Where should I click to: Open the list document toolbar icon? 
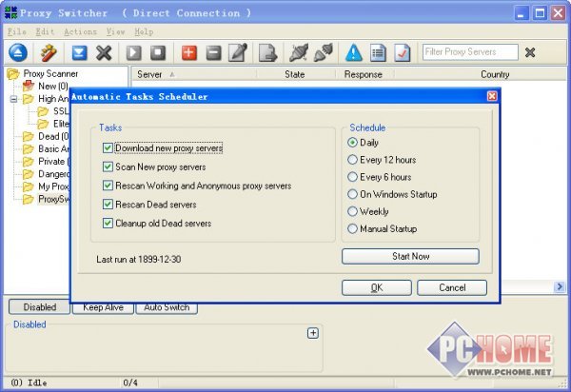click(378, 52)
